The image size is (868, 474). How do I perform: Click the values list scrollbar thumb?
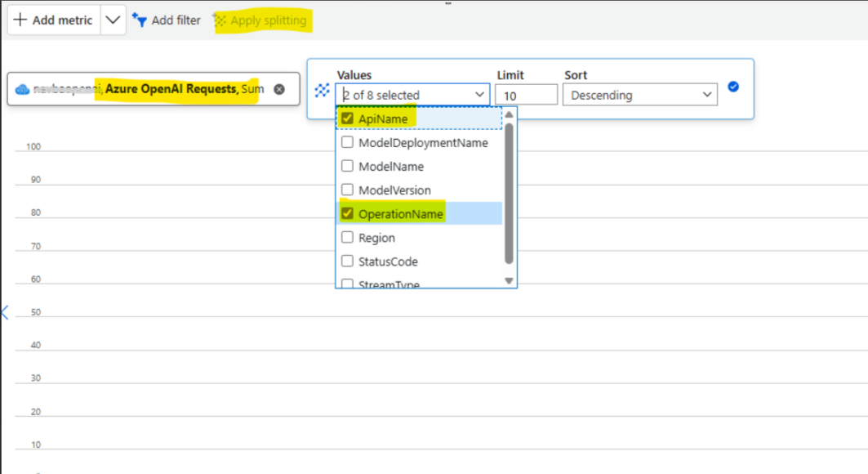pos(509,193)
